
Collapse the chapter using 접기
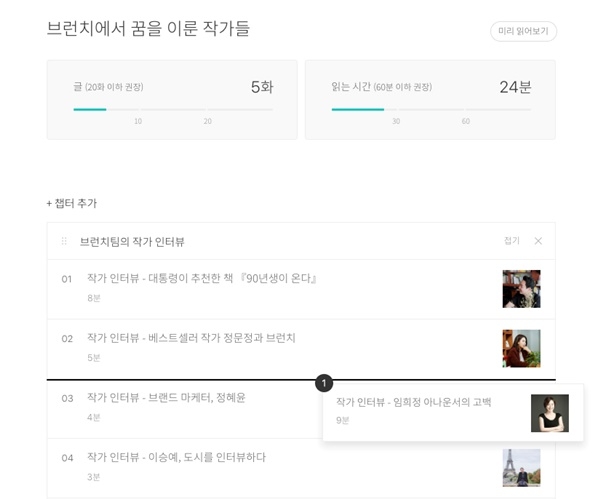tap(511, 241)
